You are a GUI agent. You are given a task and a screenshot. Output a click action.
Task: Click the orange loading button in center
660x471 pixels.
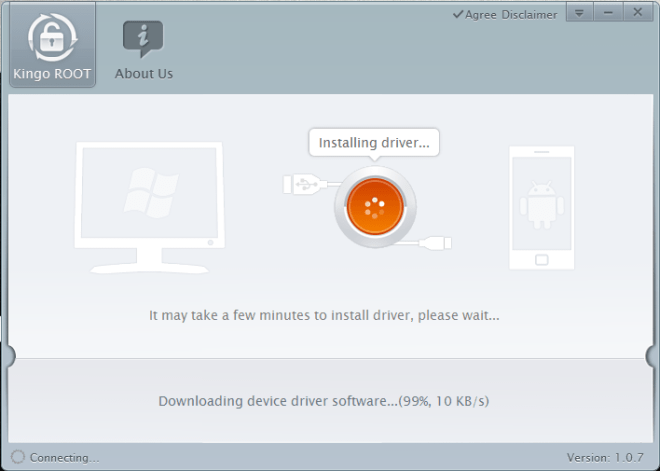pos(375,205)
